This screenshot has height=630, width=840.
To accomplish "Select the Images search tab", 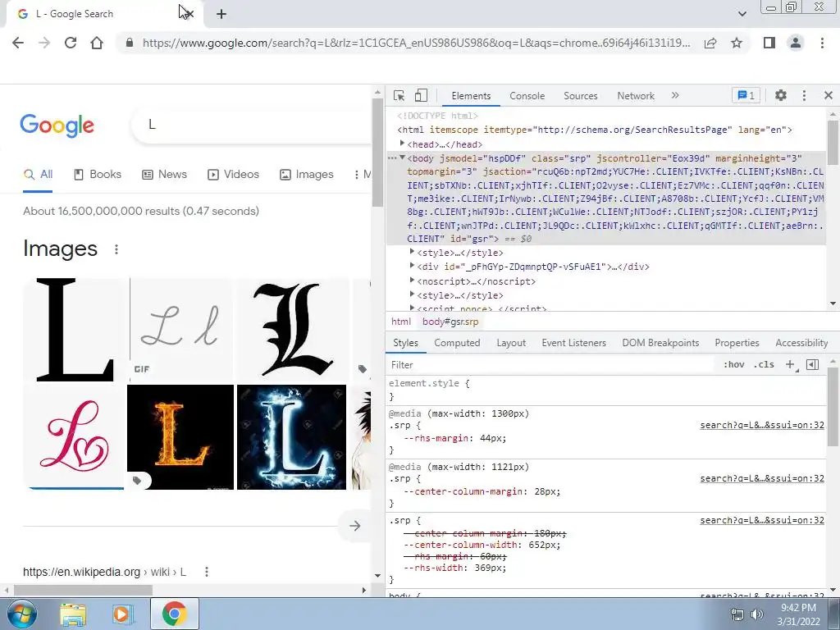I will 307,175.
